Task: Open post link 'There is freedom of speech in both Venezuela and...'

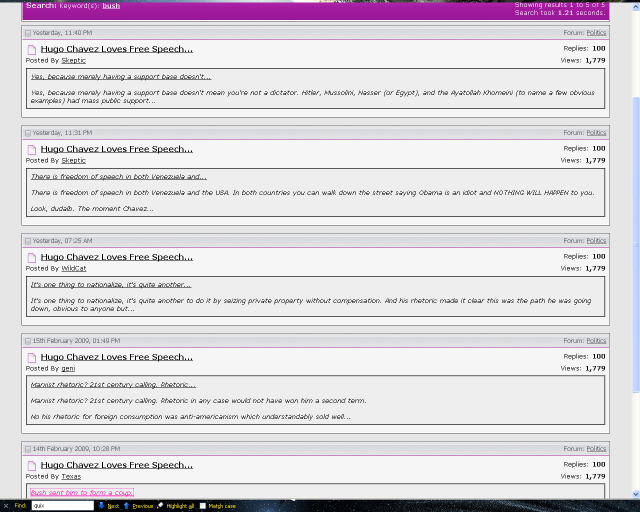Action: pyautogui.click(x=119, y=177)
